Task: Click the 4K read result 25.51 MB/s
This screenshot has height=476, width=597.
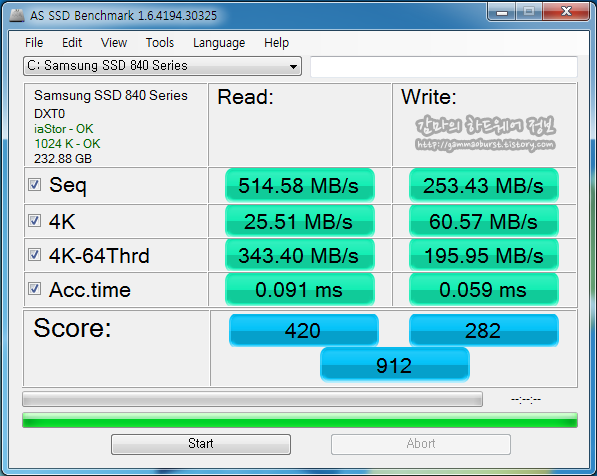Action: [x=300, y=221]
